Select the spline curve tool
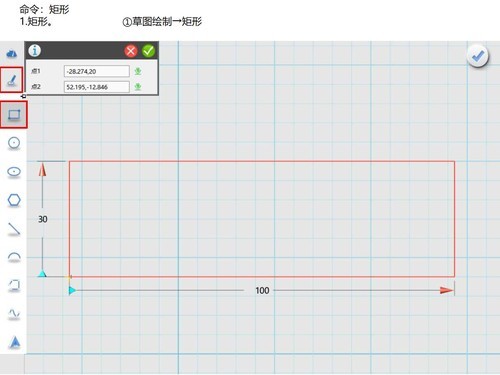The image size is (500, 375). click(x=14, y=314)
